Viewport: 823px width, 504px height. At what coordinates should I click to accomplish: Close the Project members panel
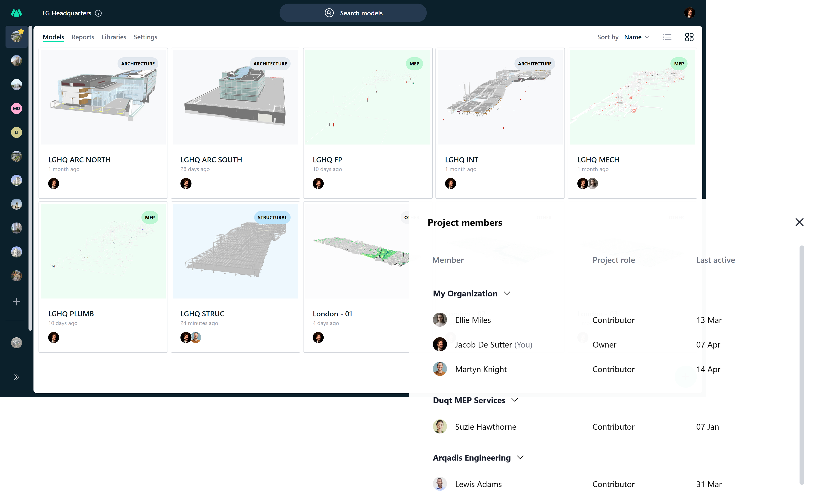[799, 222]
